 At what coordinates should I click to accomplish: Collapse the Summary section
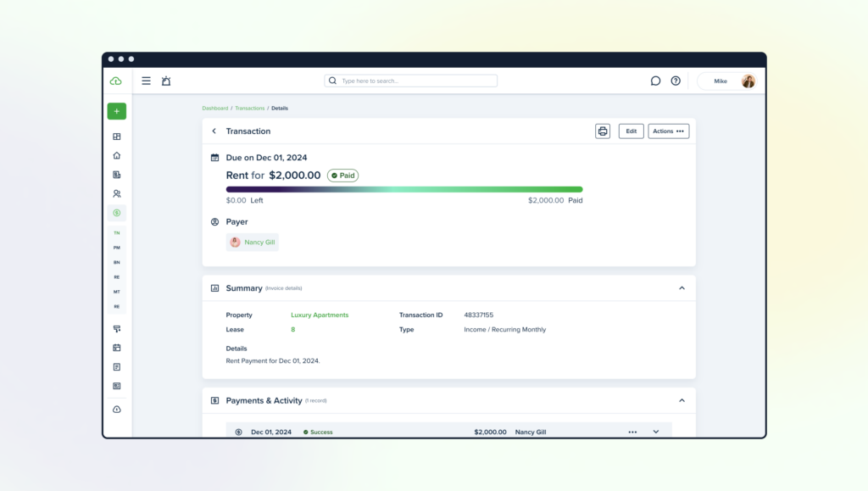pos(682,288)
